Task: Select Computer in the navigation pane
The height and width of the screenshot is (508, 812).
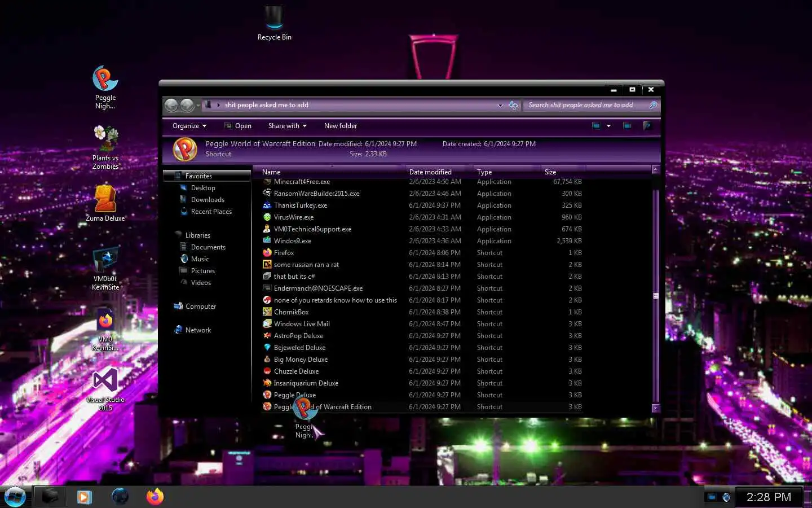Action: tap(201, 306)
